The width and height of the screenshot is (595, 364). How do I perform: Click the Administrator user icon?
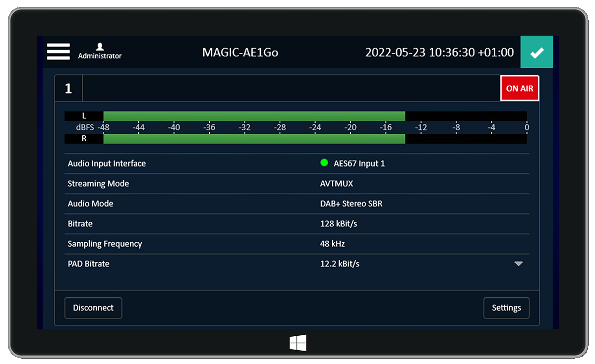(x=100, y=47)
